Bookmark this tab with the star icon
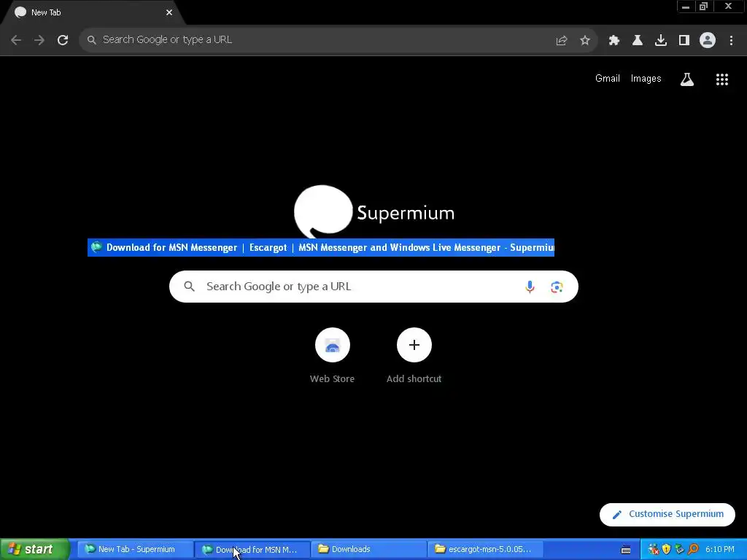 [x=585, y=41]
